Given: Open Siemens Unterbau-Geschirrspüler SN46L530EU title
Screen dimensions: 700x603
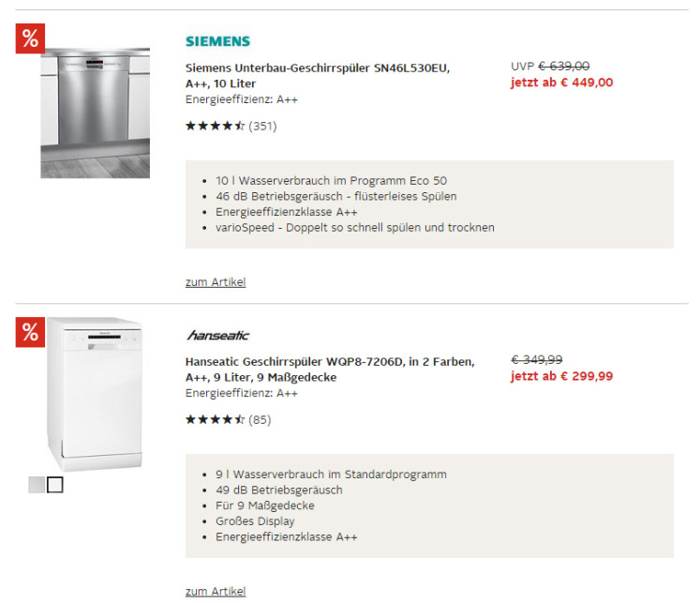Looking at the screenshot, I should (318, 75).
